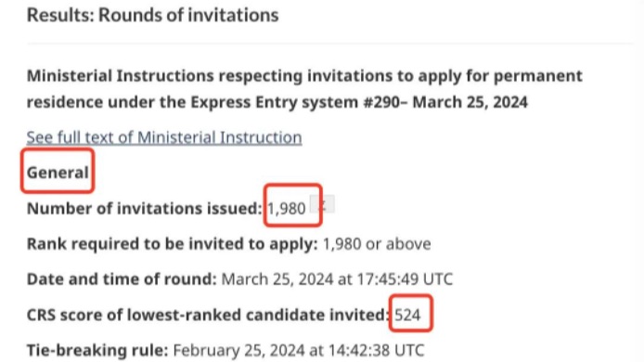Click the 'Date and time of round' label
This screenshot has height=362, width=644.
122,279
